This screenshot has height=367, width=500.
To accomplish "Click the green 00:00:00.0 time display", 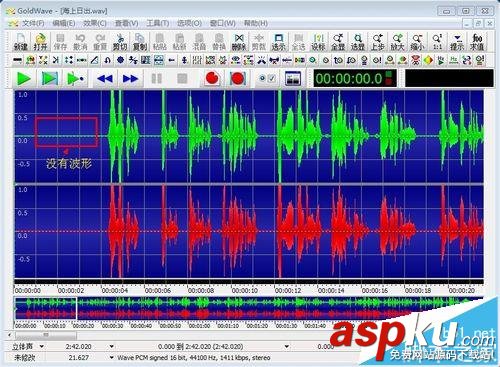I will click(355, 79).
